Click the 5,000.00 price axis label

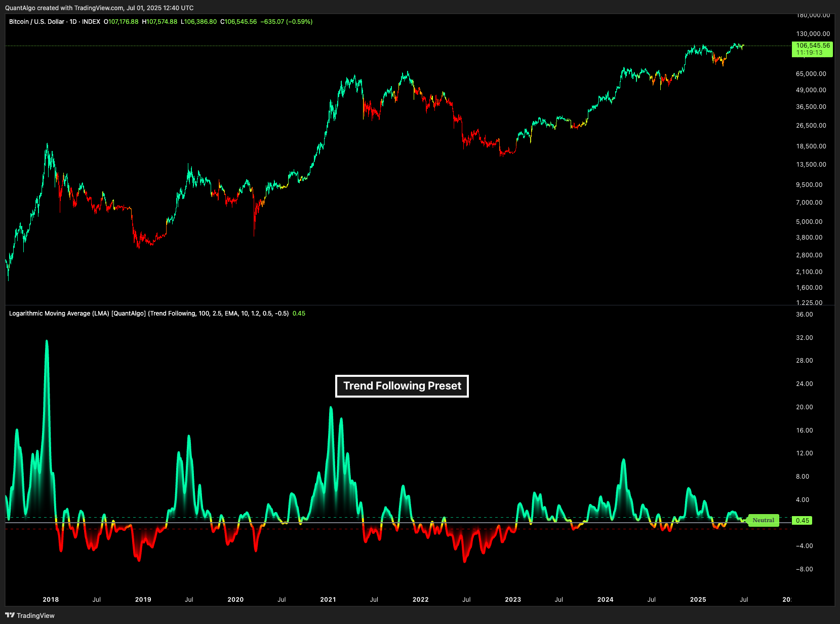(809, 222)
